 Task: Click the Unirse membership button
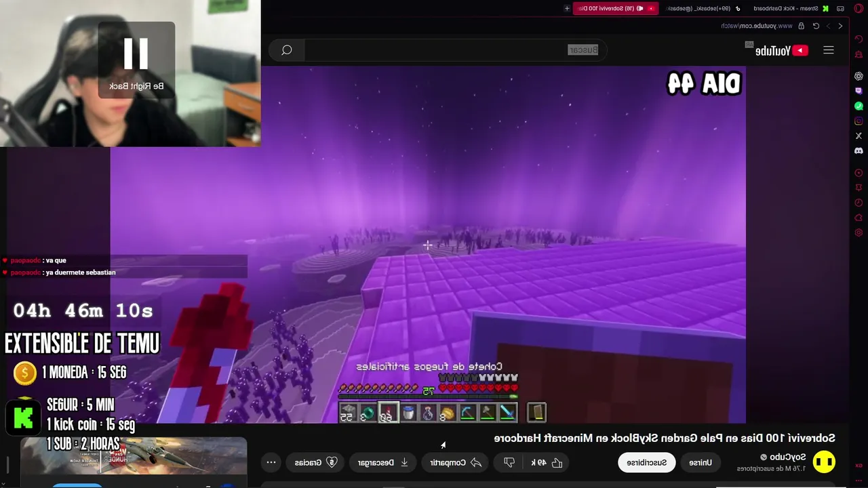click(701, 462)
